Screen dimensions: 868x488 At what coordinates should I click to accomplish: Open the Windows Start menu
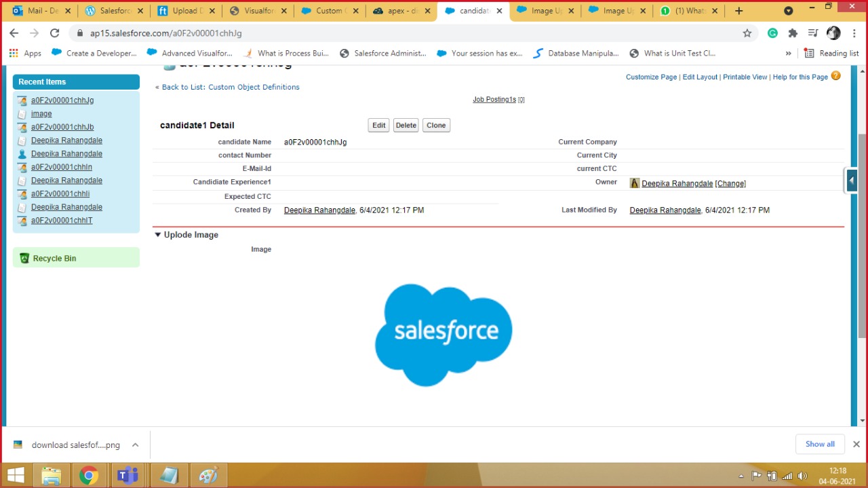16,475
